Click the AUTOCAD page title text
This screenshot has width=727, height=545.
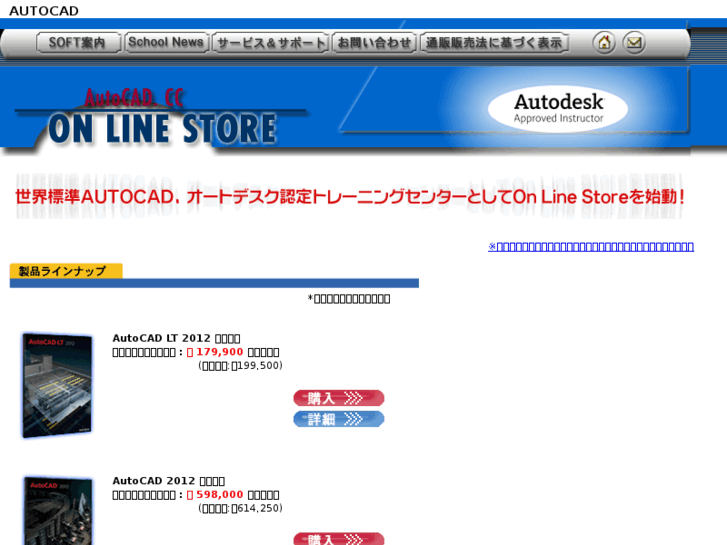tap(44, 11)
